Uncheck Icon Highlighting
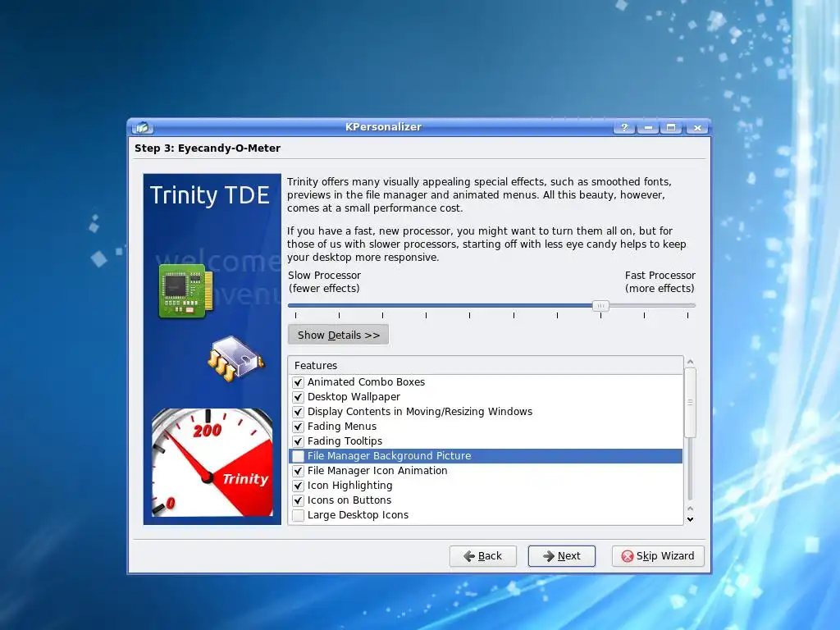840x630 pixels. 299,486
